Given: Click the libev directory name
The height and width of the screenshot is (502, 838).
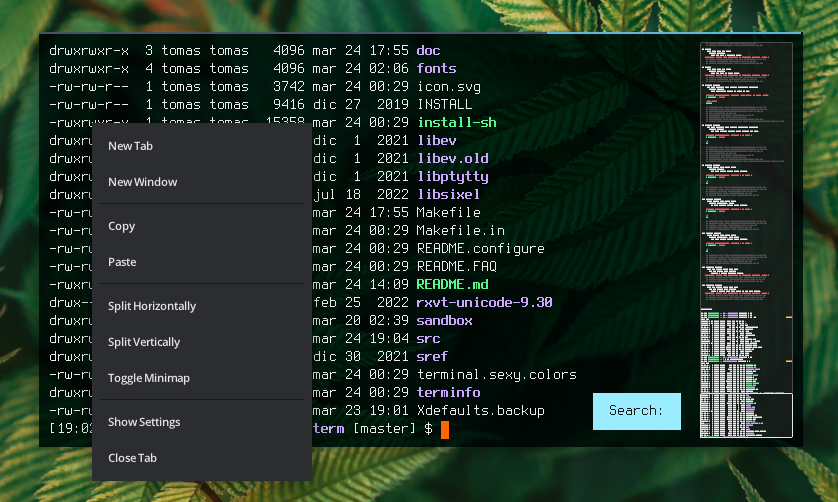Looking at the screenshot, I should click(x=436, y=141).
